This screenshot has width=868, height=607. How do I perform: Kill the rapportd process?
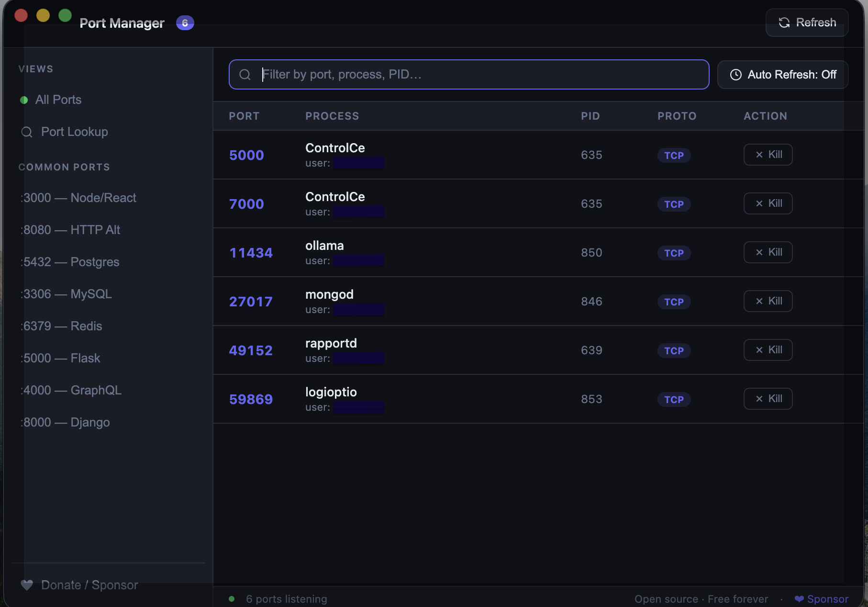point(768,350)
